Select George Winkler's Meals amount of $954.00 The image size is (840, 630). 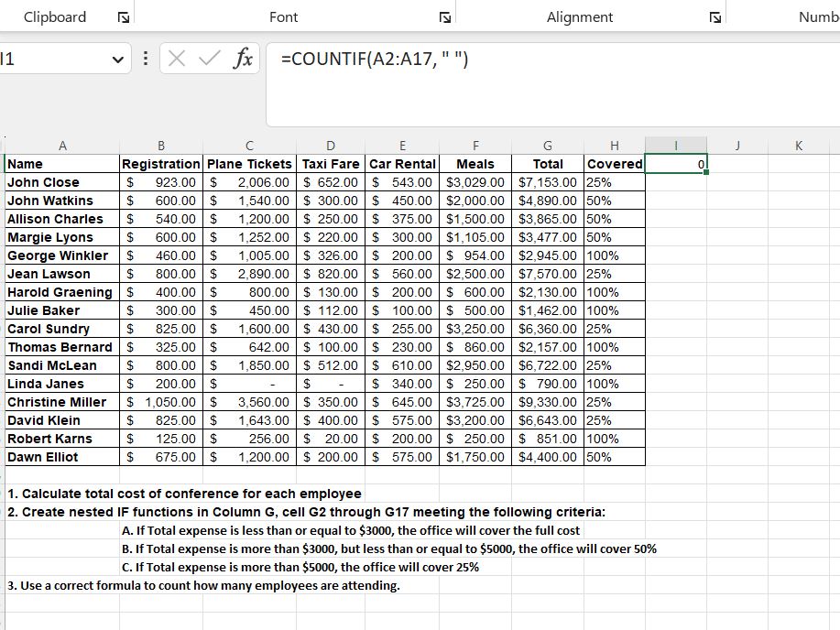[475, 255]
